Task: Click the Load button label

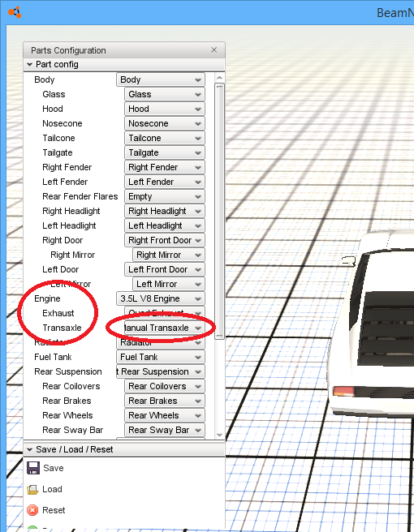Action: [x=52, y=489]
